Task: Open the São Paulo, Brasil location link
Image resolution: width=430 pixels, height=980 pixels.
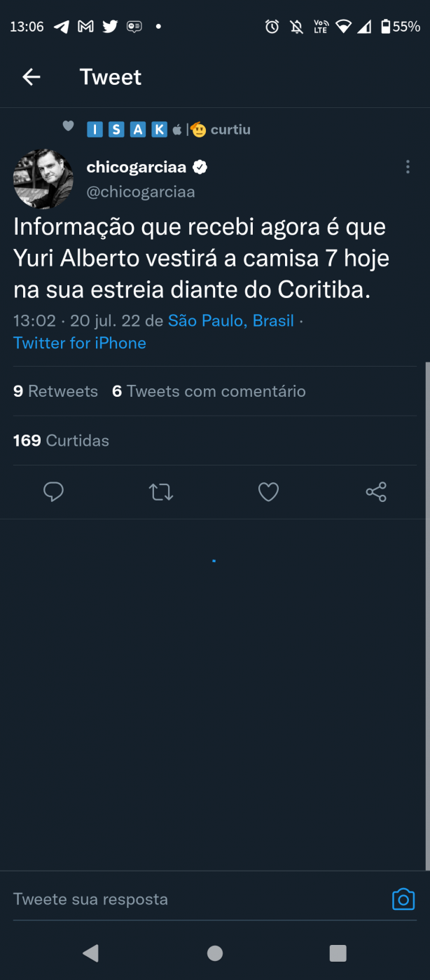Action: point(231,321)
